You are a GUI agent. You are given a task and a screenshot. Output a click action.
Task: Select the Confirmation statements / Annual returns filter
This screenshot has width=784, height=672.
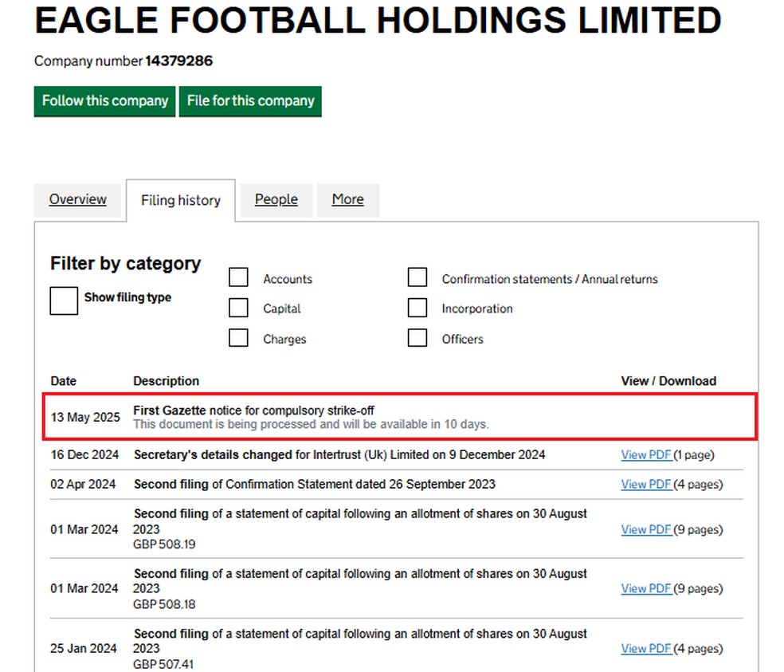pyautogui.click(x=417, y=277)
